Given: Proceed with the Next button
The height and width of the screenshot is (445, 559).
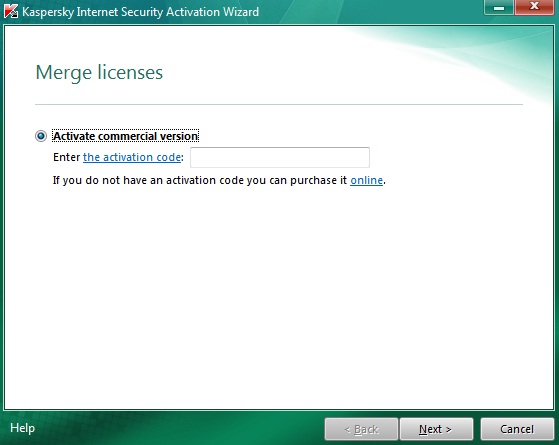Looking at the screenshot, I should [436, 429].
